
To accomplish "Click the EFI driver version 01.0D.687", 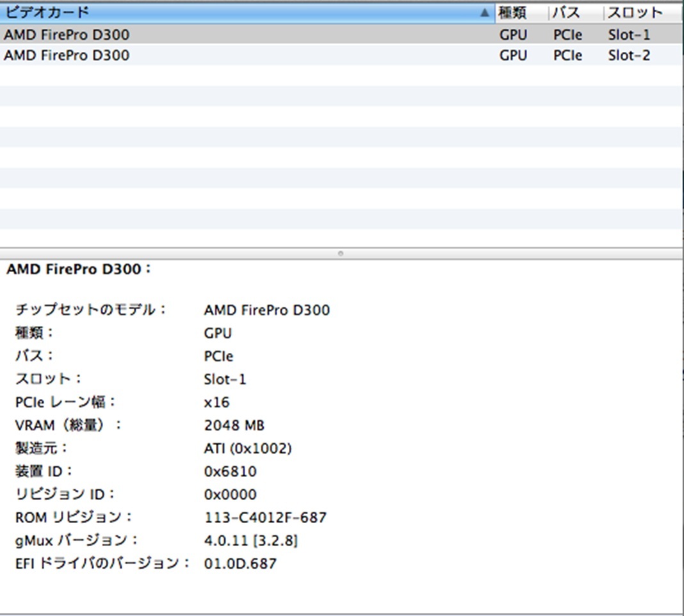I will coord(240,563).
